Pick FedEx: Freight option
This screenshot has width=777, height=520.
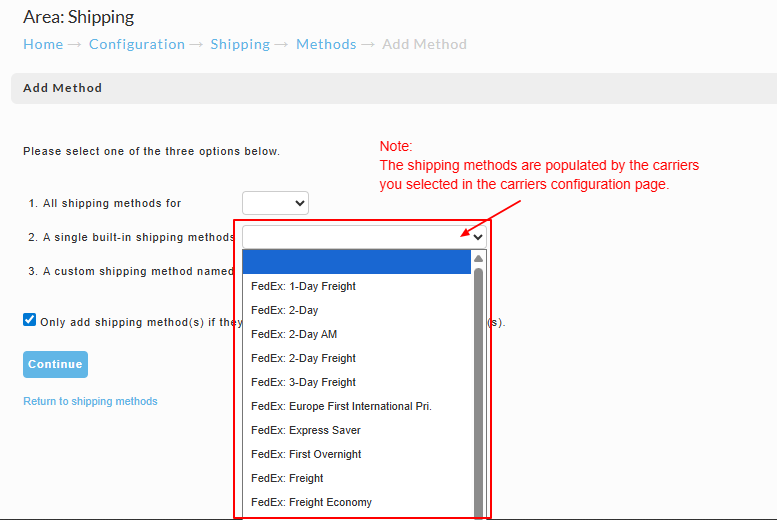pos(356,478)
